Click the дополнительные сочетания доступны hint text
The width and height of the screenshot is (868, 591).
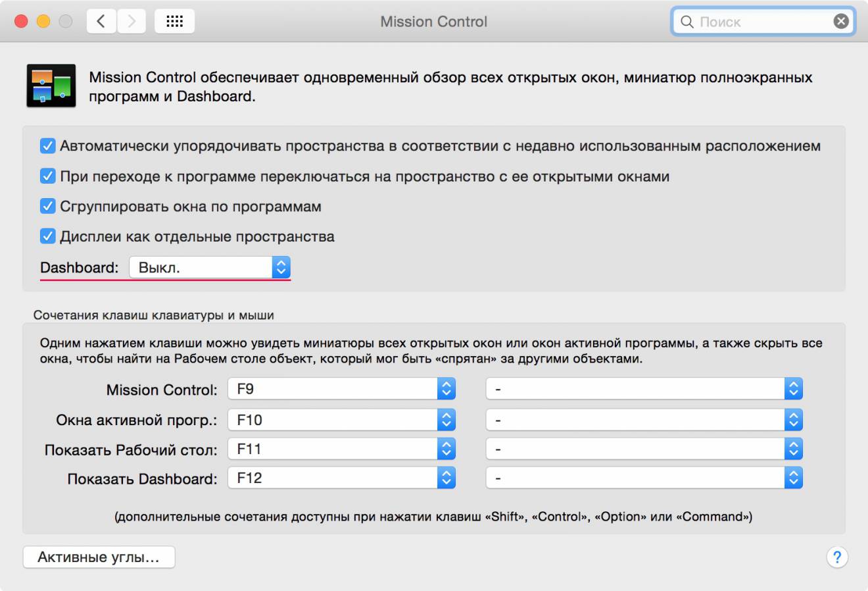[x=433, y=517]
